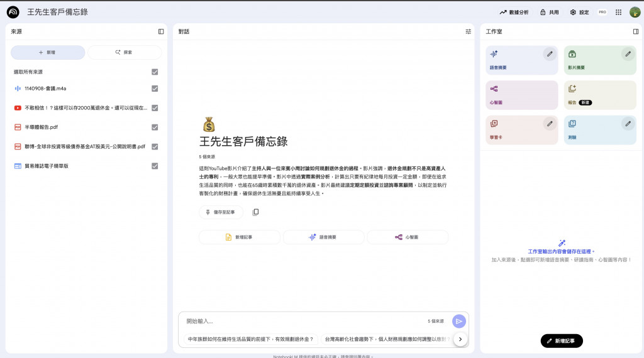Click the 5 個來源 count in chat input
The image size is (644, 358).
[x=436, y=321]
